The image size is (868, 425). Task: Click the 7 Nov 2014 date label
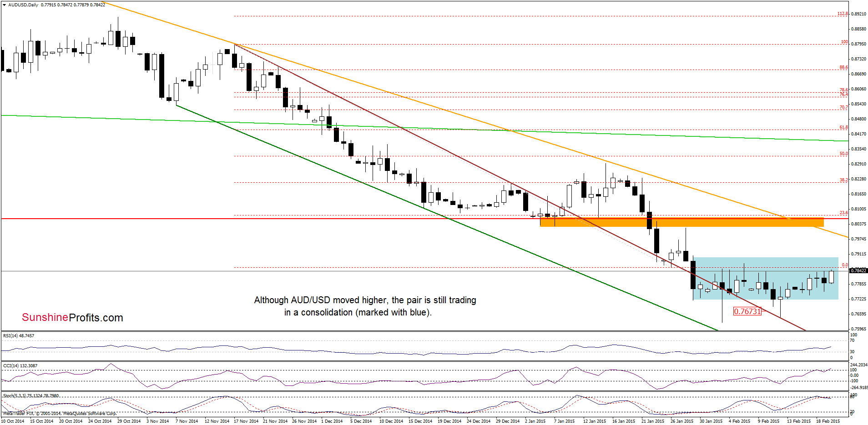pos(187,421)
